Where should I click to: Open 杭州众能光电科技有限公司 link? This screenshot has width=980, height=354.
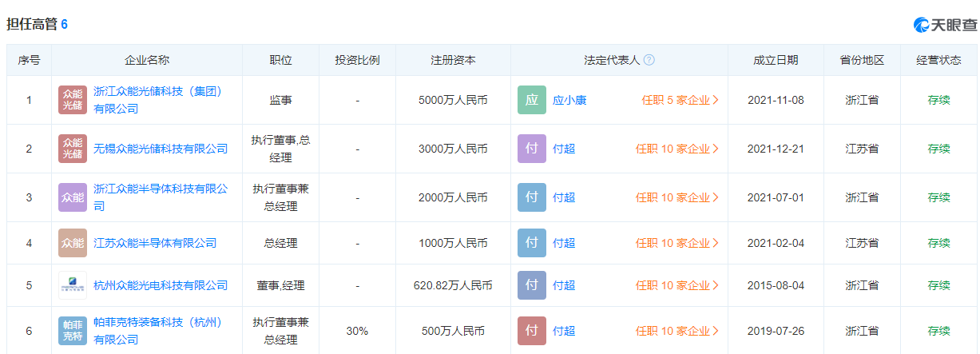161,285
